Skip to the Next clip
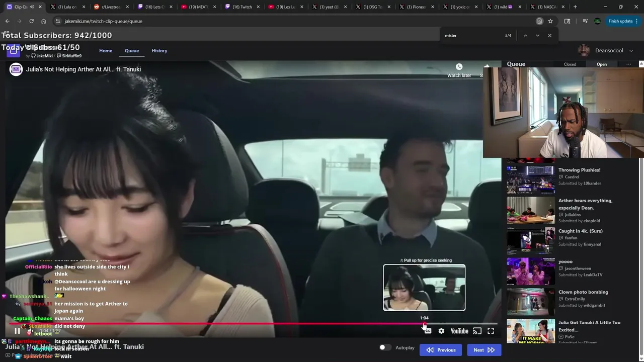The image size is (644, 362). click(484, 350)
